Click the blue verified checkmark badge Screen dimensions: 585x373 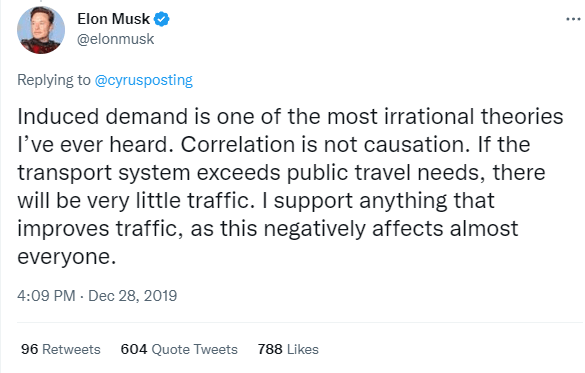(x=162, y=19)
